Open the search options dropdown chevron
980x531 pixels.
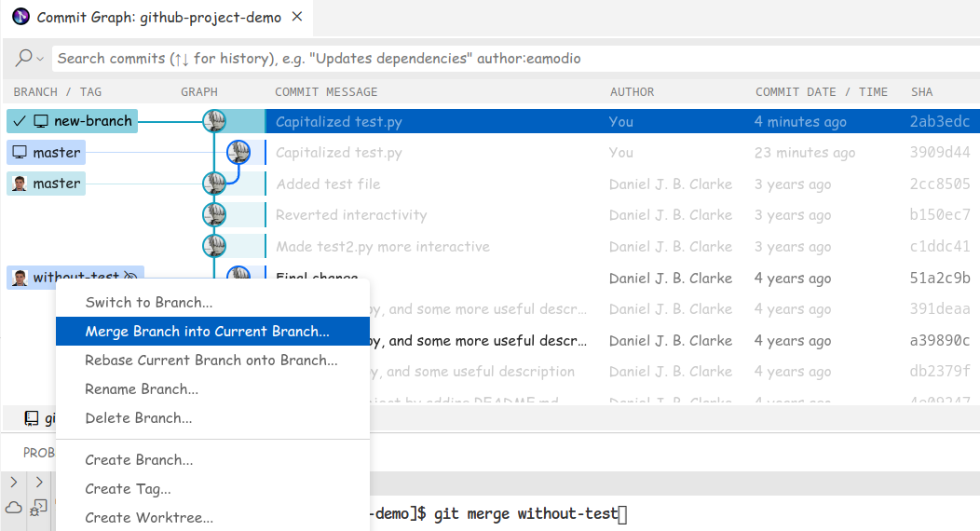pyautogui.click(x=40, y=59)
